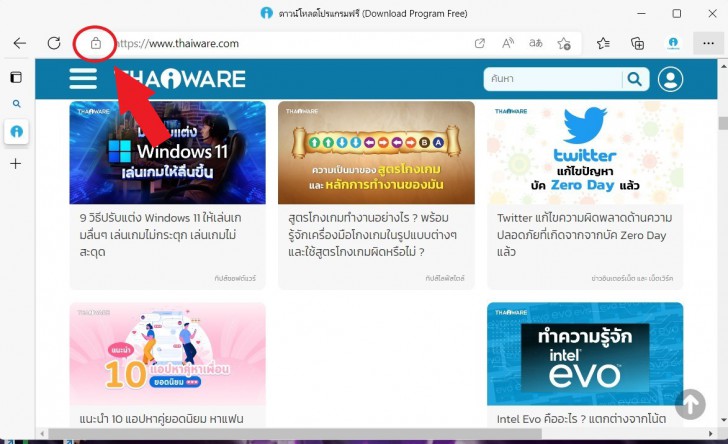Open the 'Twitter แก้ไขความผิดพลาด' headline link
The height and width of the screenshot is (444, 728).
585,235
